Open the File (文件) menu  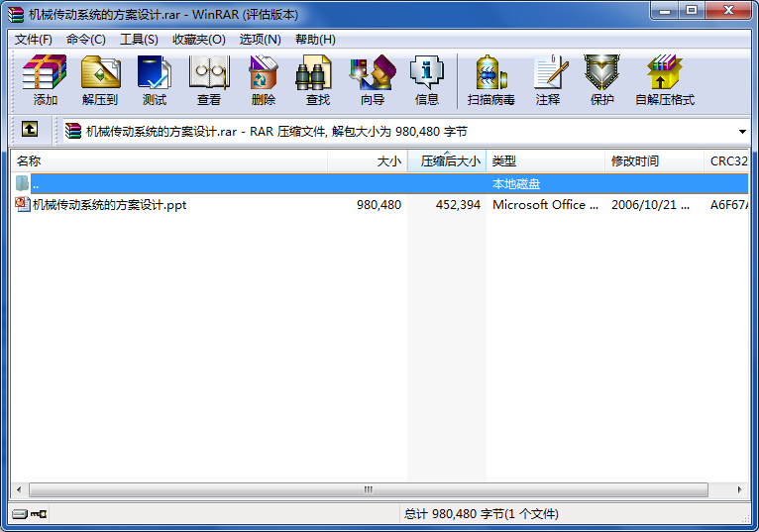[x=34, y=40]
